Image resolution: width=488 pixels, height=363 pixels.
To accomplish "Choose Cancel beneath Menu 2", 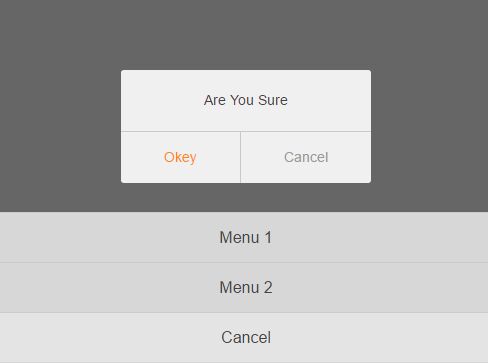I will (x=244, y=338).
